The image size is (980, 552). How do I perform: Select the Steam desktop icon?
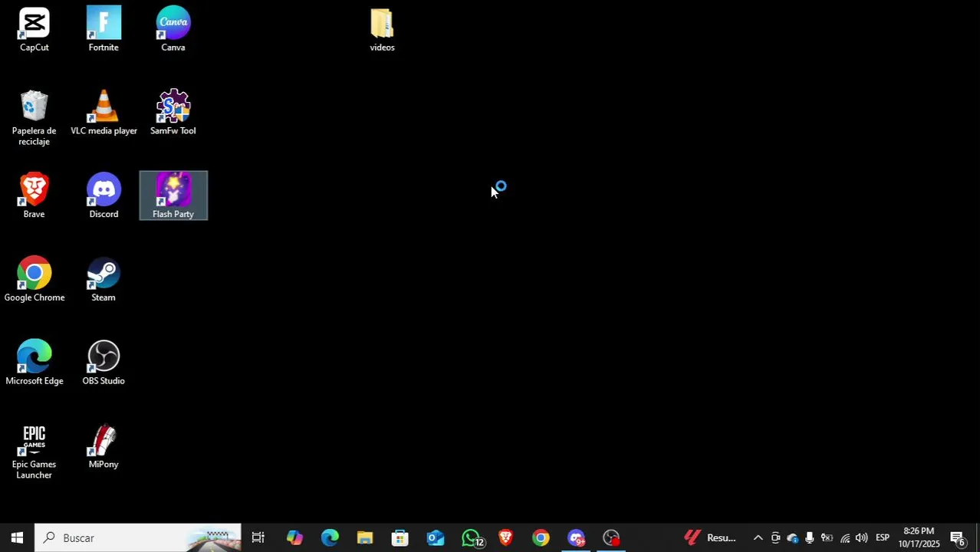(104, 280)
